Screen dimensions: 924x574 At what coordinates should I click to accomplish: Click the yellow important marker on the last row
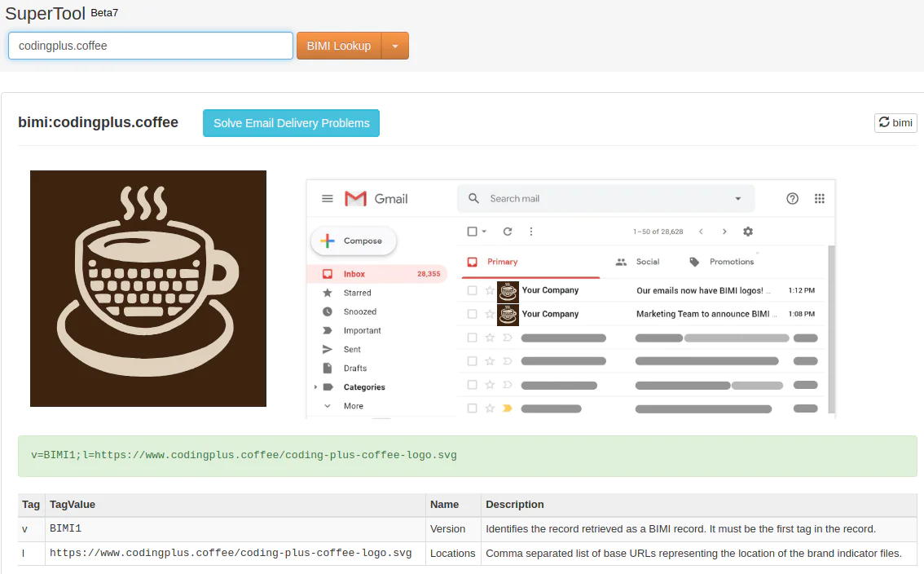507,408
